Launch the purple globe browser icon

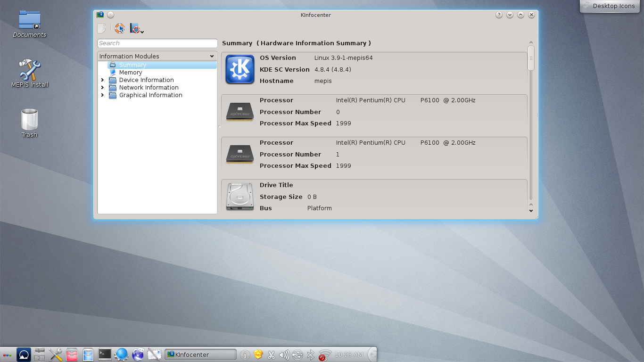pos(138,354)
